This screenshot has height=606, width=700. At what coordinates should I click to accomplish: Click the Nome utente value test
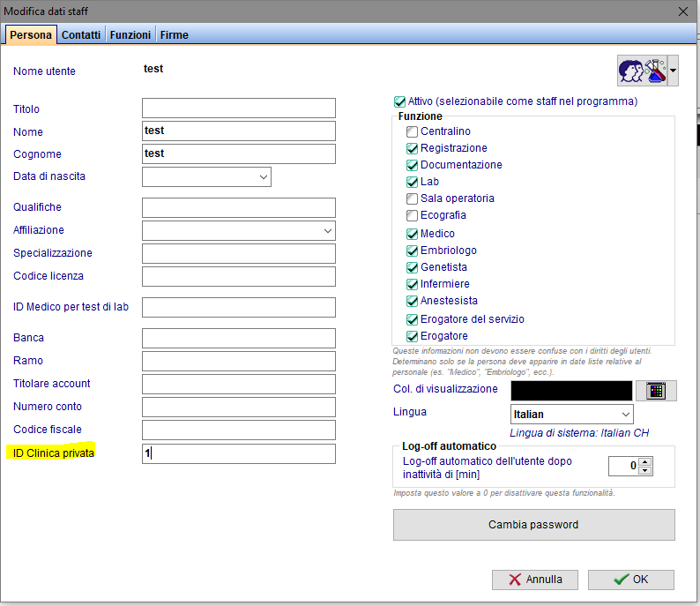tap(153, 69)
